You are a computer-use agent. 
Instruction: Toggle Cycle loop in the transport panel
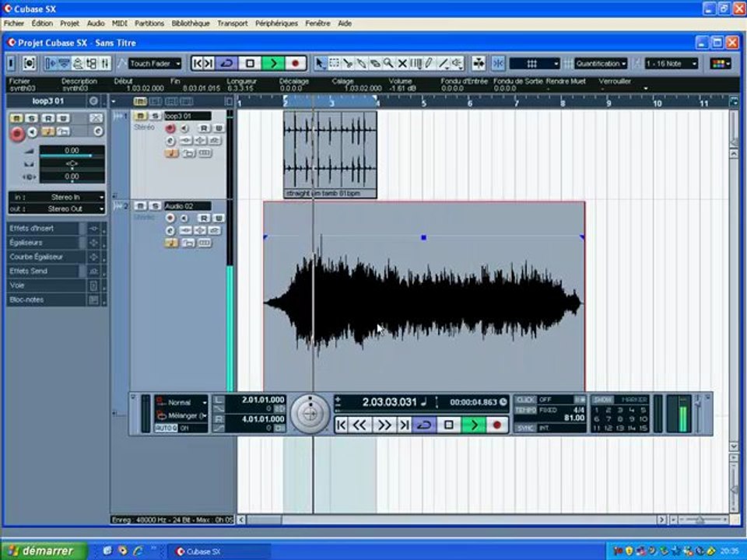(x=423, y=425)
